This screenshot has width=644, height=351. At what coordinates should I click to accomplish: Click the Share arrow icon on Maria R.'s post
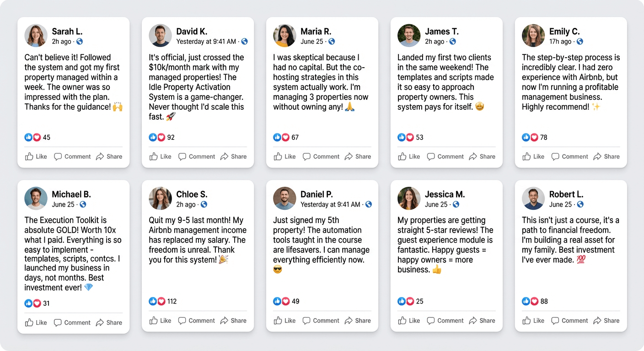[349, 157]
